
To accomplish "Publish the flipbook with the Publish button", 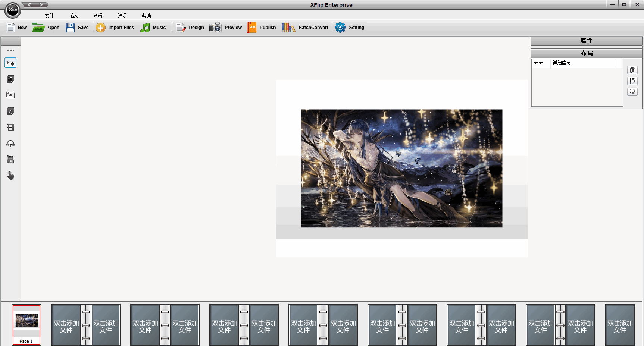I will point(262,28).
